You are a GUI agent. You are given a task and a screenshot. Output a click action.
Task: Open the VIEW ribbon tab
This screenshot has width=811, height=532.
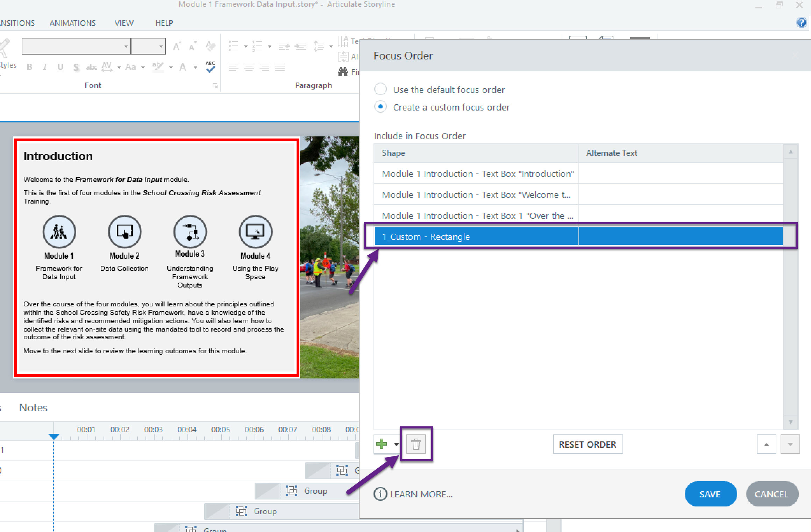[124, 23]
